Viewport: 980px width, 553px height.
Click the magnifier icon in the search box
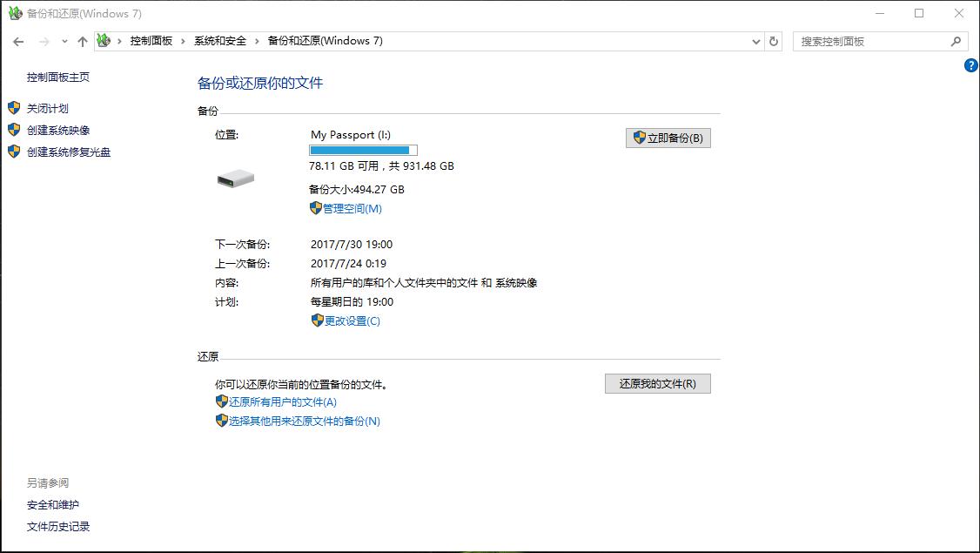click(956, 41)
